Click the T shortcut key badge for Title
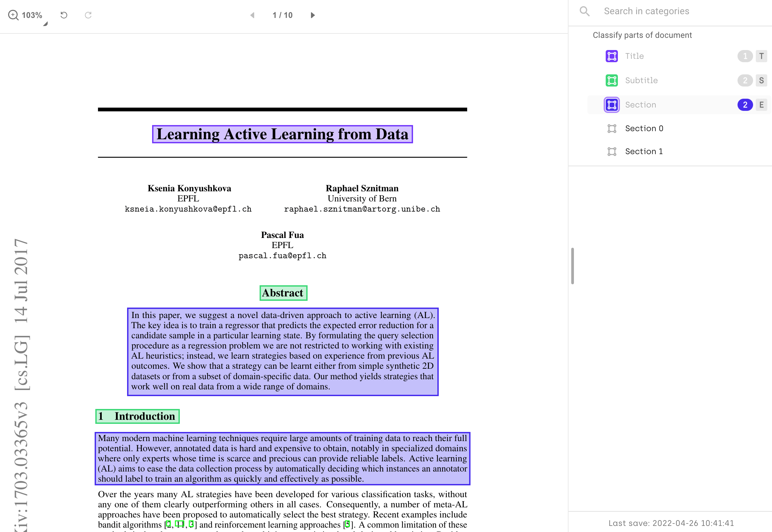Image resolution: width=772 pixels, height=532 pixels. (761, 56)
